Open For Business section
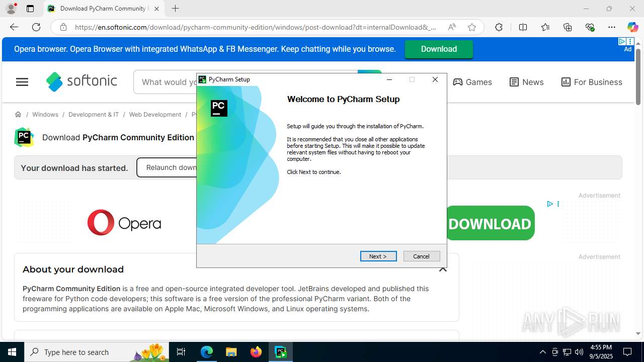644x362 pixels. tap(592, 82)
